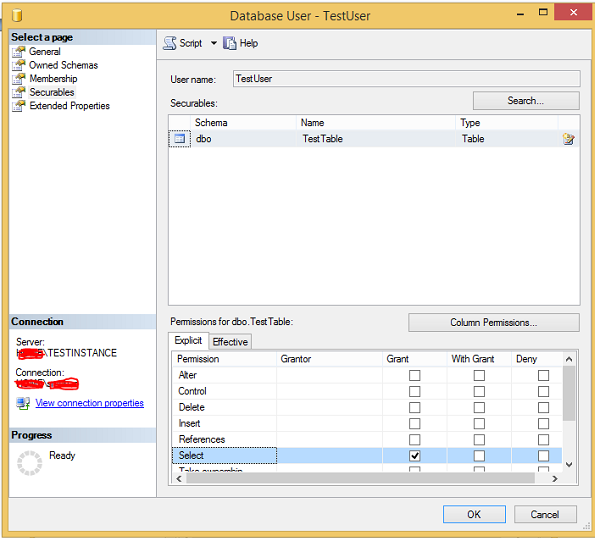Enable With Grant for Delete permission
The width and height of the screenshot is (595, 538).
479,407
